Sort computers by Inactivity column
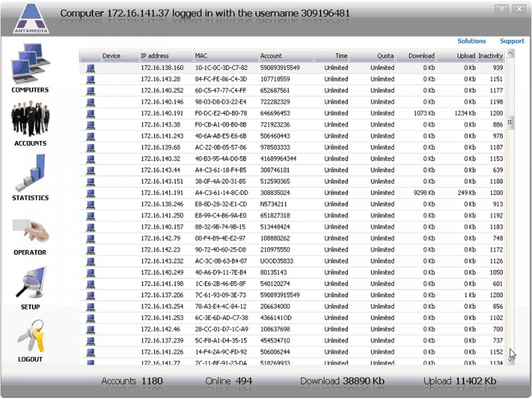The image size is (532, 399). point(489,55)
